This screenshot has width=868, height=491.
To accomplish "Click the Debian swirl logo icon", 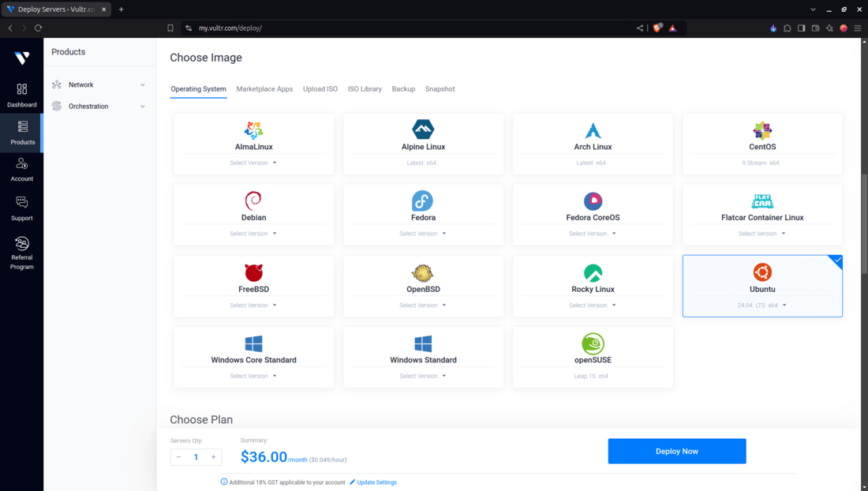I will coord(253,201).
